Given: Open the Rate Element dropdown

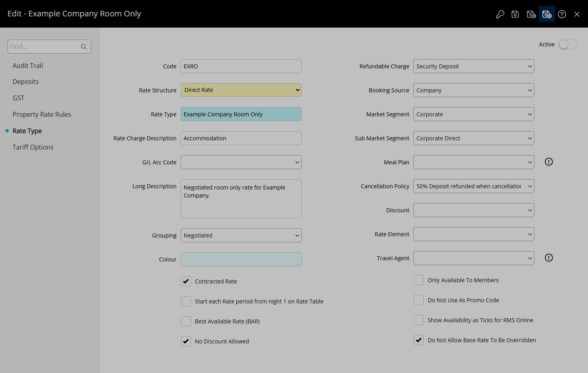Looking at the screenshot, I should (x=474, y=234).
